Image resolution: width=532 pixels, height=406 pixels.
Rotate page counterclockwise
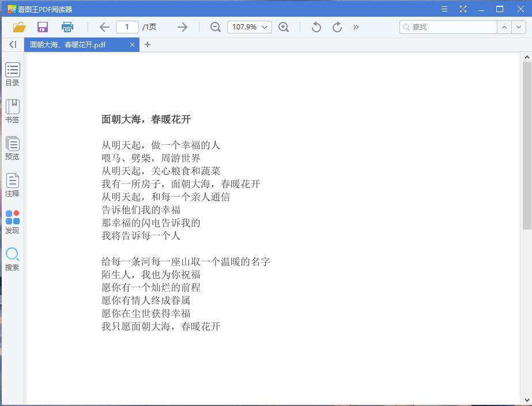click(316, 27)
